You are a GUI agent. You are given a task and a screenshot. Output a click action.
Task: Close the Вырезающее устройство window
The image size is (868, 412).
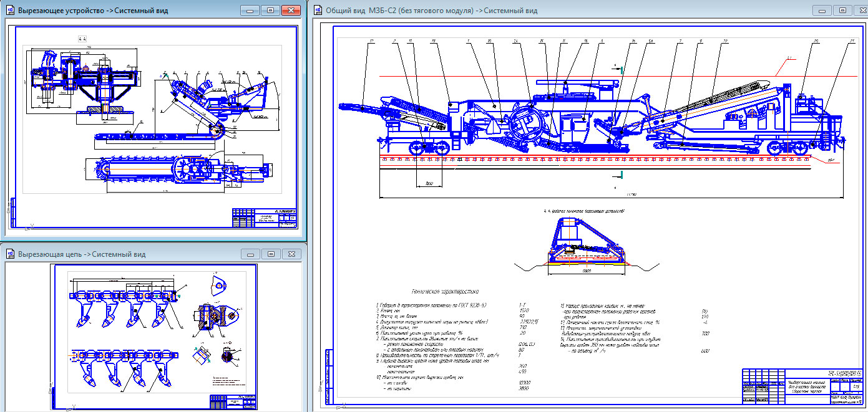(x=291, y=11)
